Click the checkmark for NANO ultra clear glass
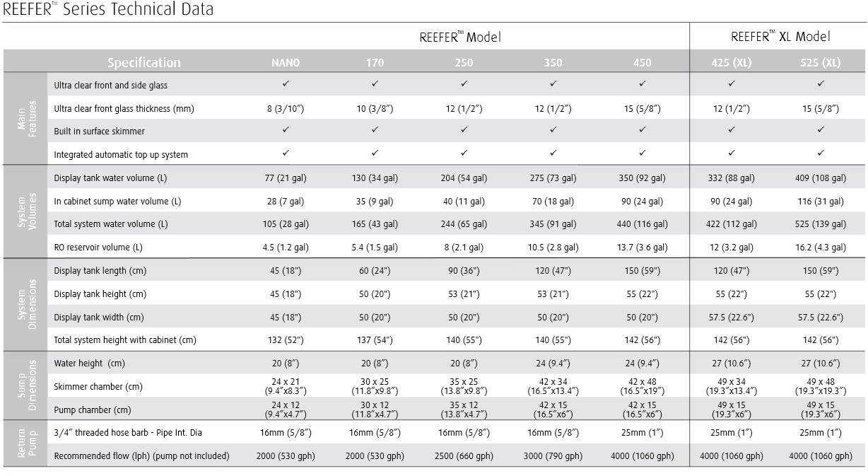This screenshot has width=868, height=476. pos(286,85)
